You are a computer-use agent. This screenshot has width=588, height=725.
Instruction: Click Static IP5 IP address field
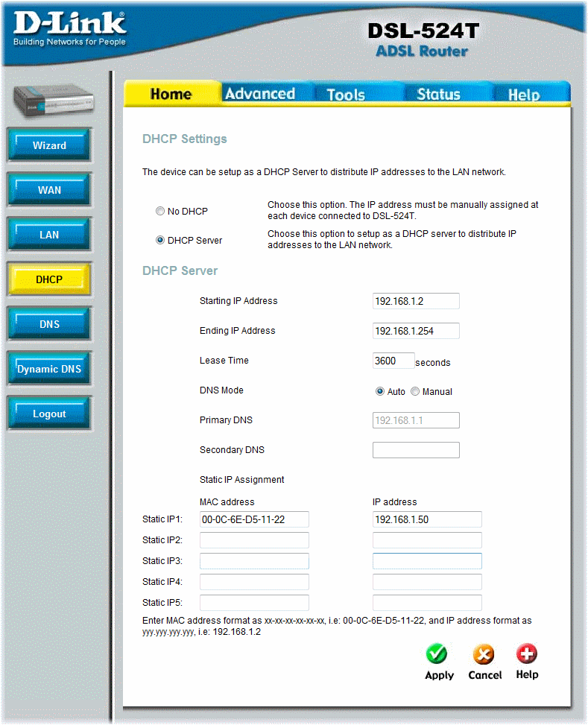tap(427, 603)
